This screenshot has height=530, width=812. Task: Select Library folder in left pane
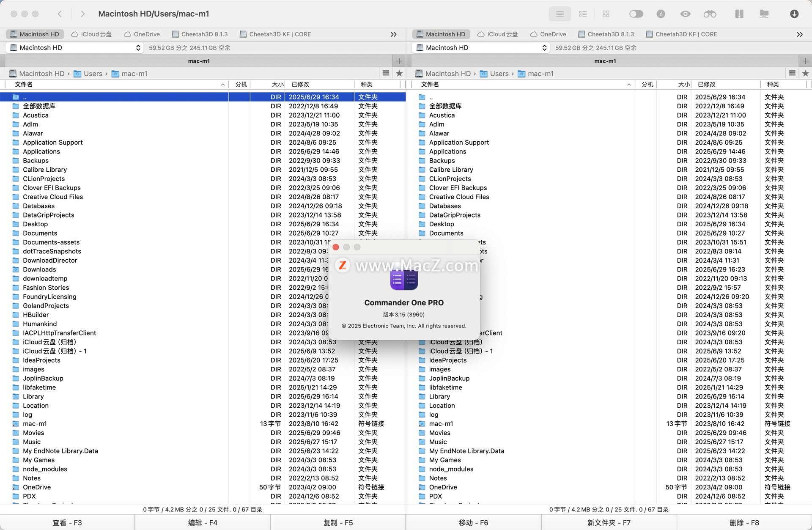click(x=203, y=396)
